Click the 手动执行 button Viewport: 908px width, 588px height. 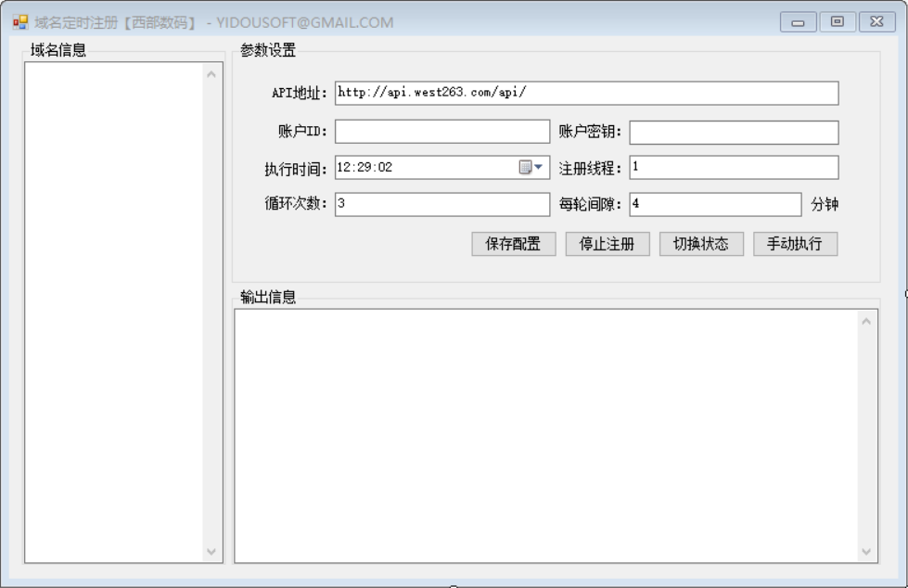click(x=795, y=244)
